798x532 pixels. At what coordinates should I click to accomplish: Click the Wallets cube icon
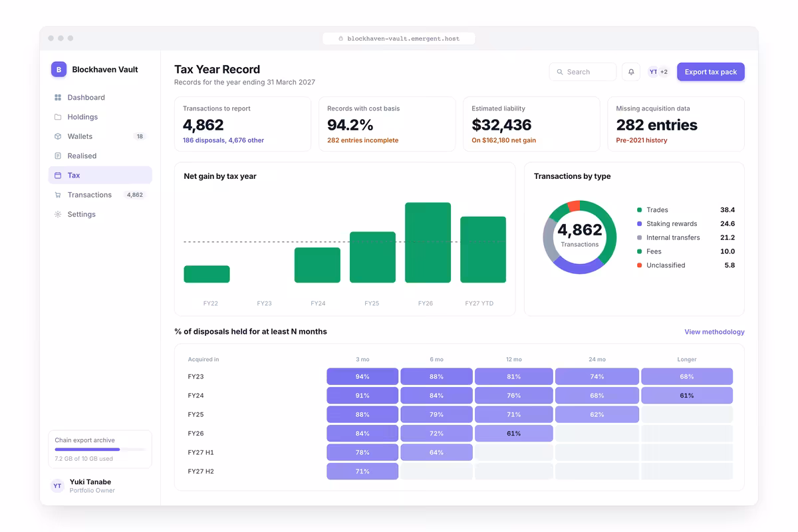(x=58, y=136)
